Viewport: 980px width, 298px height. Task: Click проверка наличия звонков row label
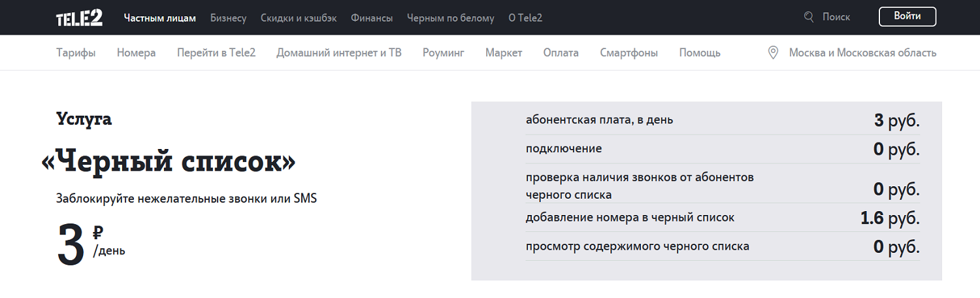[x=640, y=186]
